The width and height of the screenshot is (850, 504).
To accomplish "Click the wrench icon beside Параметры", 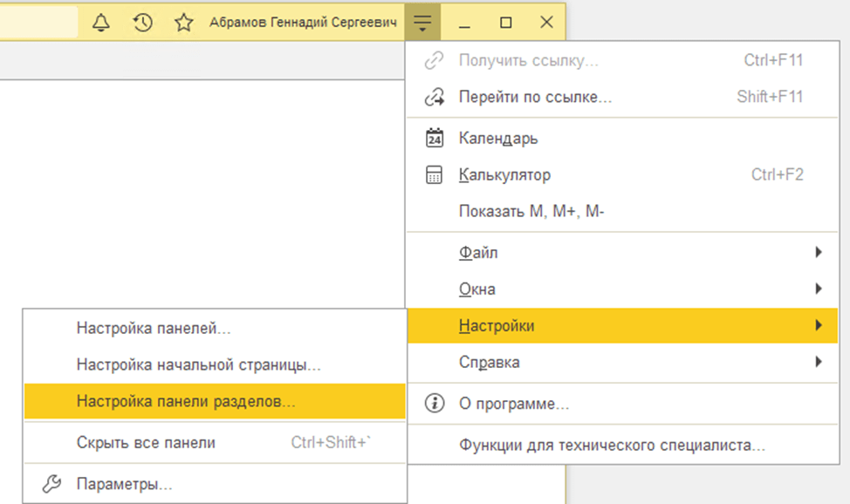I will click(52, 484).
